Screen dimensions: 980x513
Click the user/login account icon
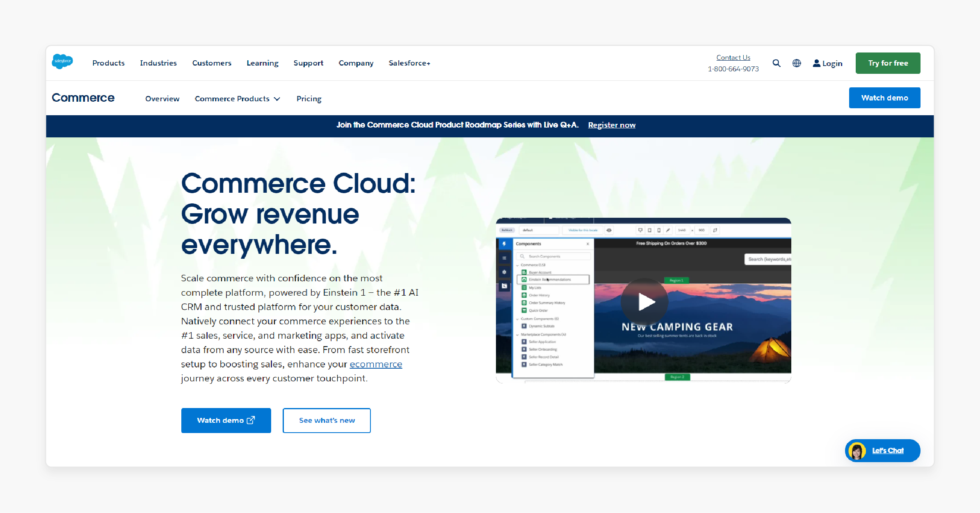tap(816, 63)
